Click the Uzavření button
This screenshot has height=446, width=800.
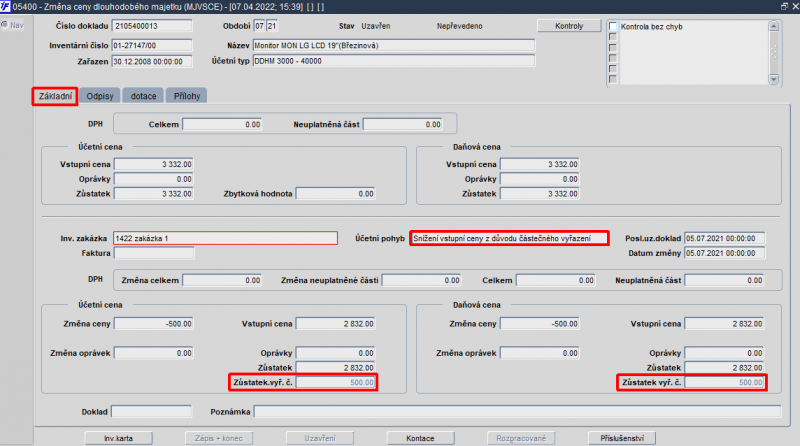(x=320, y=438)
